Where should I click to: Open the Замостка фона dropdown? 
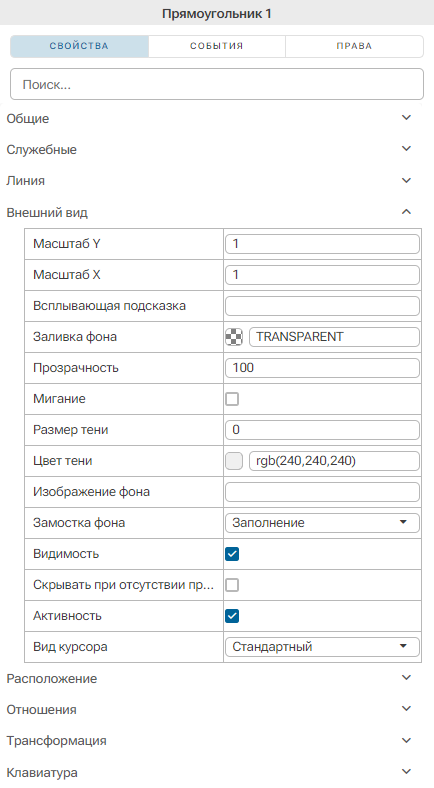322,523
